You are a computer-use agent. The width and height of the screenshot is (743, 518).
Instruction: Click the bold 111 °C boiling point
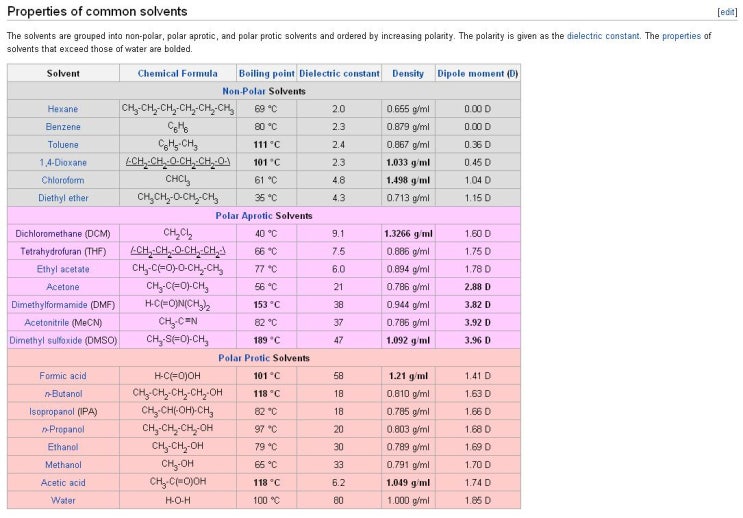coord(266,145)
